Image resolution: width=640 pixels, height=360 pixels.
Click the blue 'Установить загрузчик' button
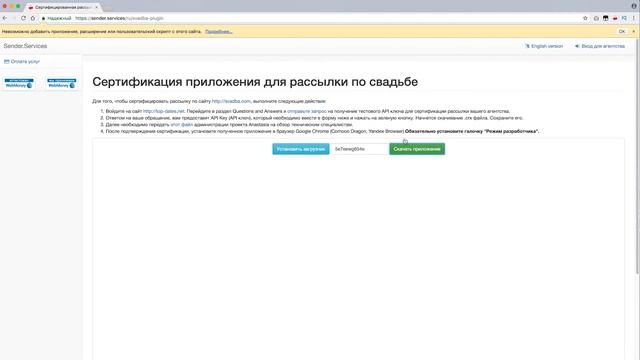click(301, 149)
